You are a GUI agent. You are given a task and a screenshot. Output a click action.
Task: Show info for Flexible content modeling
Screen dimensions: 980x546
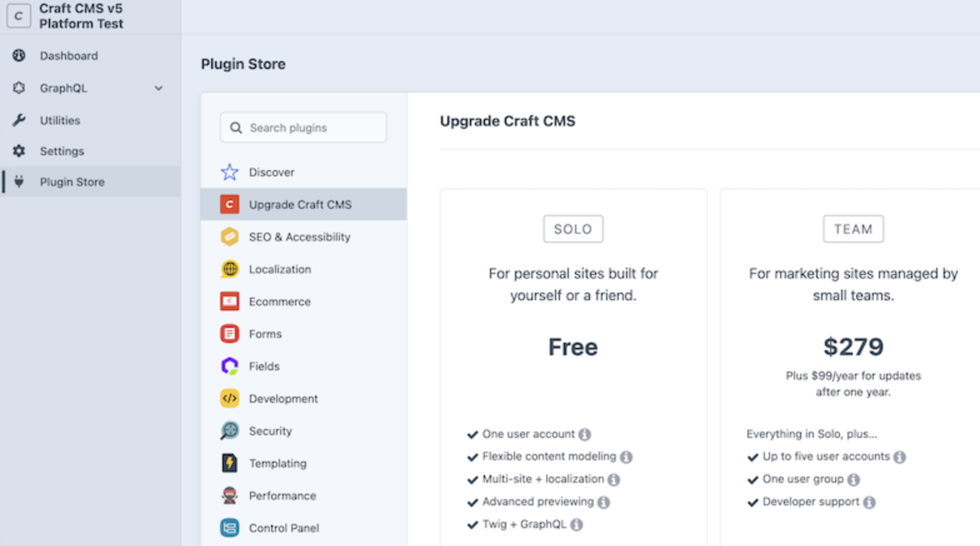click(x=626, y=457)
